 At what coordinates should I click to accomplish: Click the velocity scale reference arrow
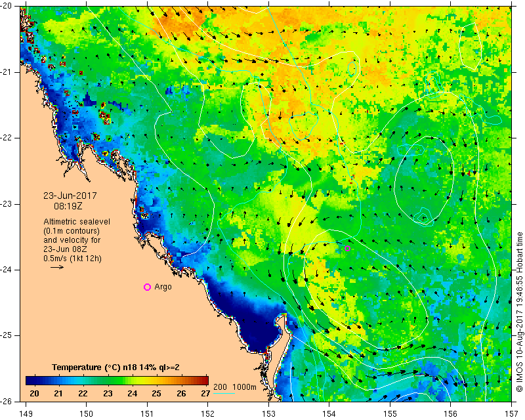(x=57, y=267)
